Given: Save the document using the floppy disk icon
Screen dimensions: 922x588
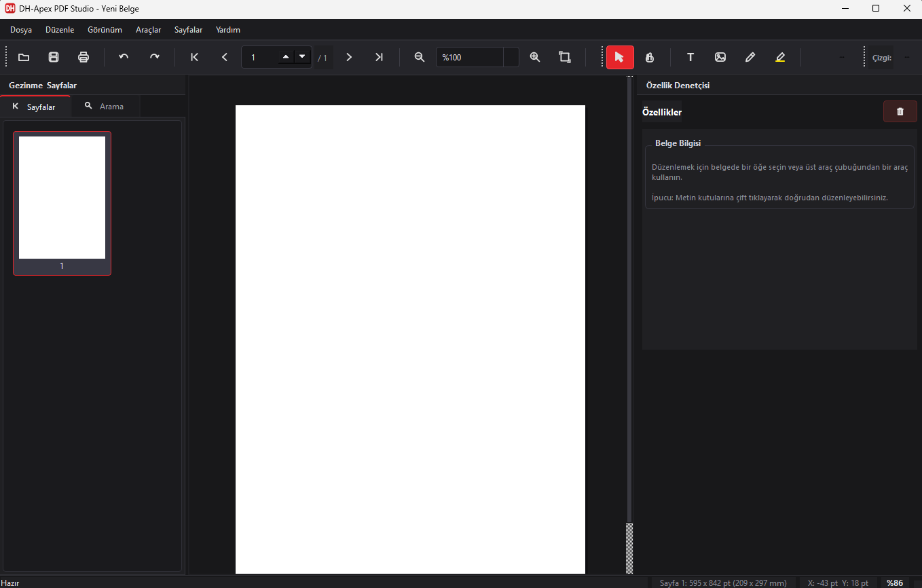Looking at the screenshot, I should tap(54, 58).
